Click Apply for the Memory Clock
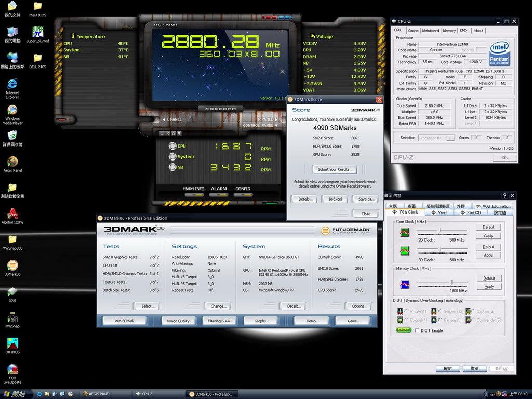This screenshot has width=532, height=399. 489,287
